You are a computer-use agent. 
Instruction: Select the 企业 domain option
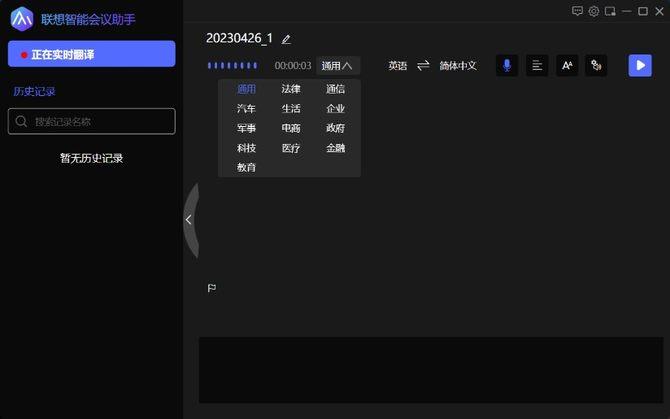[x=335, y=108]
